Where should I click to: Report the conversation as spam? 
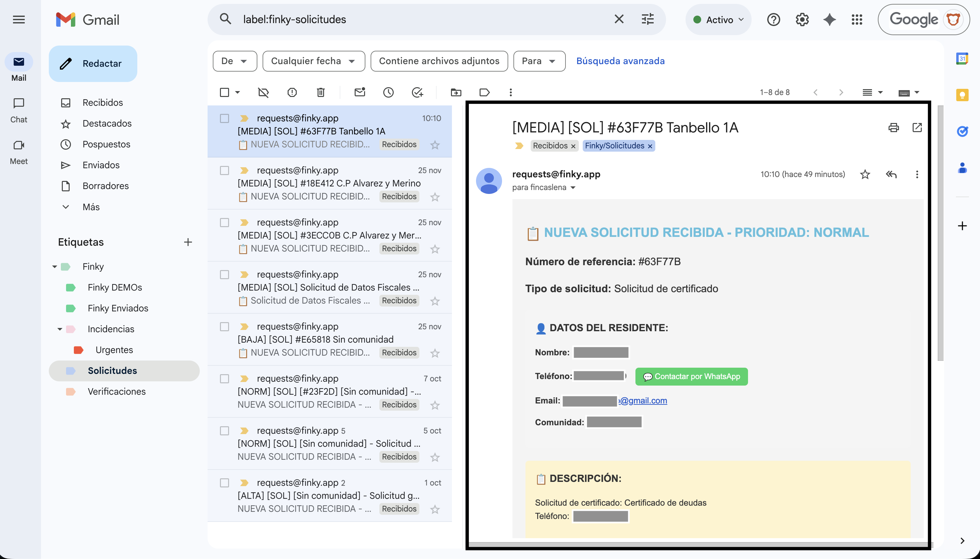coord(292,92)
